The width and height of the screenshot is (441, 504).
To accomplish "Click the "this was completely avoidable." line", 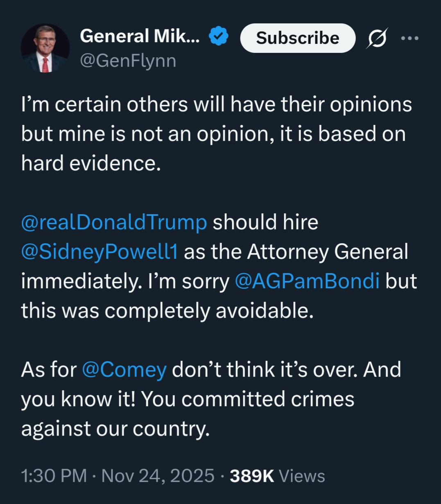I will point(167,310).
